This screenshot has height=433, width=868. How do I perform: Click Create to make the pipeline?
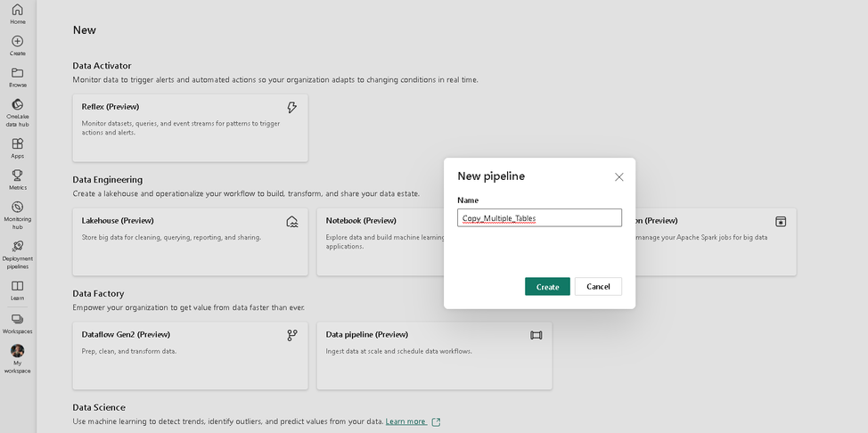point(547,286)
